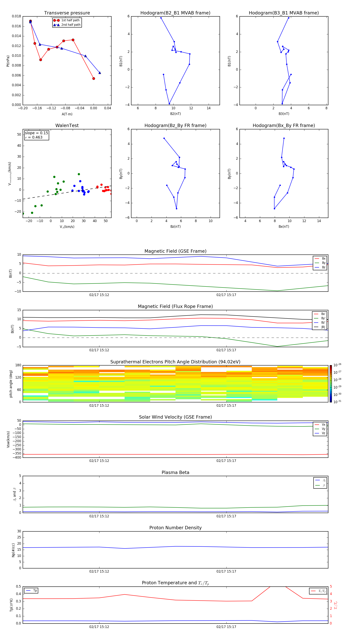Screen dimensions: 351x644
Task: Click the 'r = 0.463' annotation
Action: [34, 137]
